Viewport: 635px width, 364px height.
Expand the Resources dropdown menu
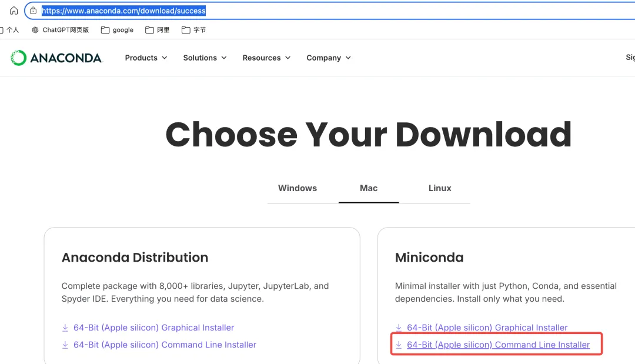pyautogui.click(x=266, y=58)
